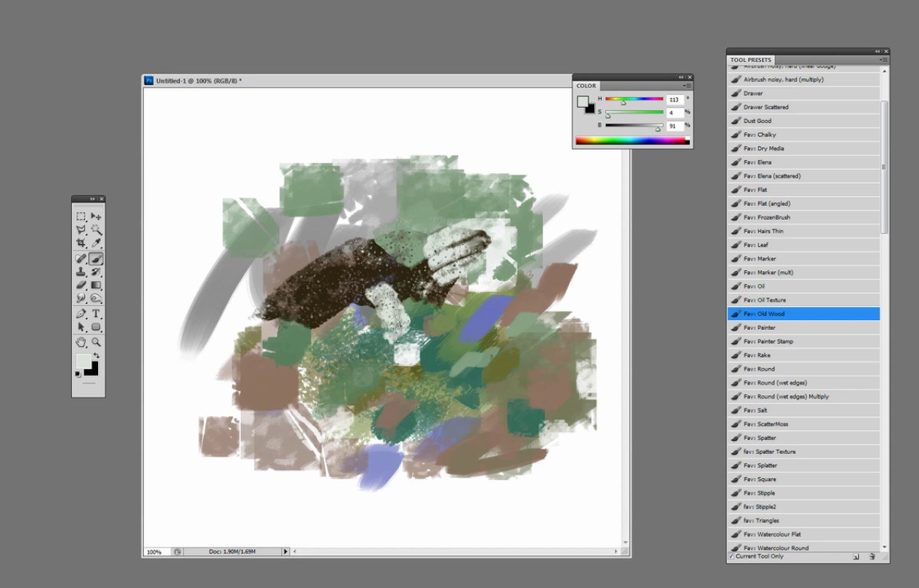
Task: Expand the document status bar arrow menu
Action: pos(286,551)
